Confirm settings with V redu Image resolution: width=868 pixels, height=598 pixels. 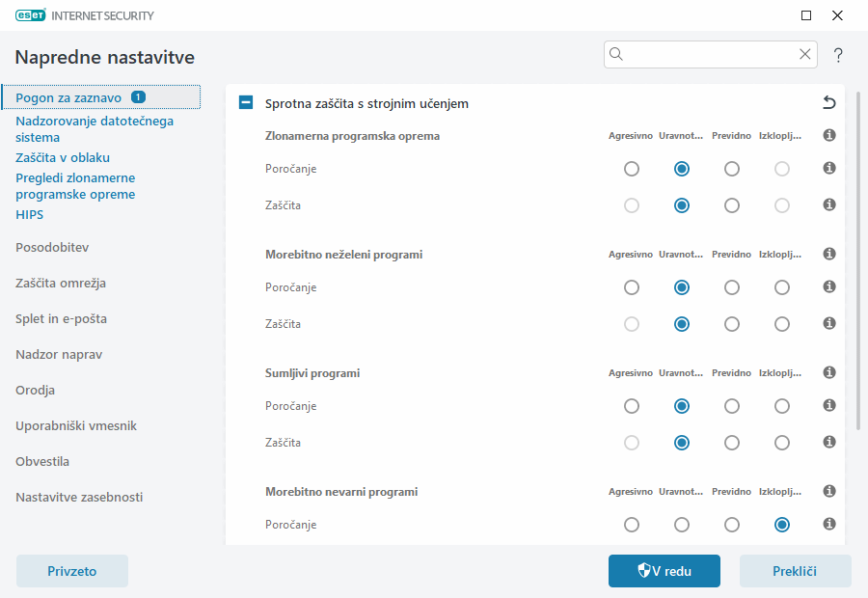tap(664, 570)
